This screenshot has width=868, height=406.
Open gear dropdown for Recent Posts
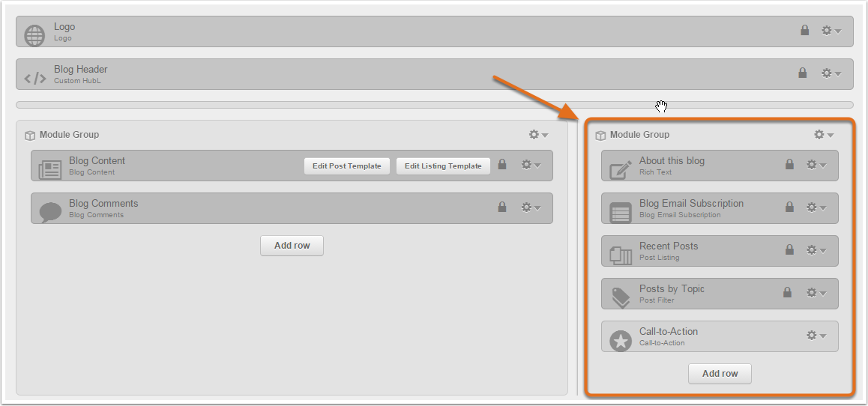click(x=816, y=250)
